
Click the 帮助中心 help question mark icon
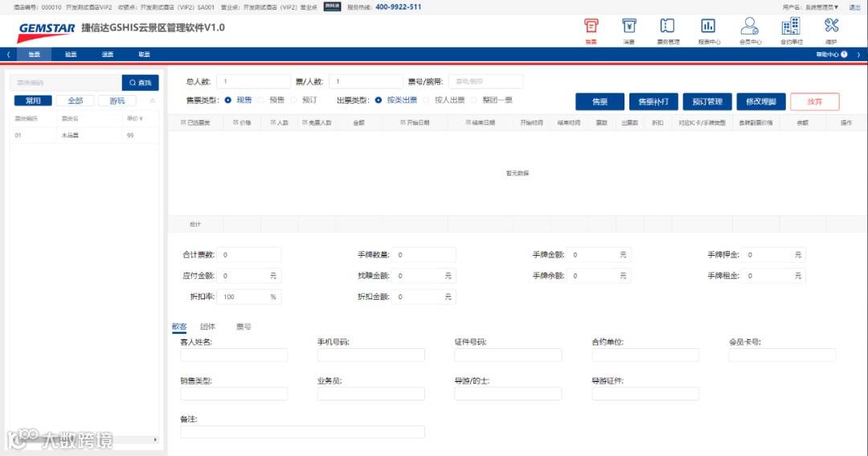click(844, 55)
